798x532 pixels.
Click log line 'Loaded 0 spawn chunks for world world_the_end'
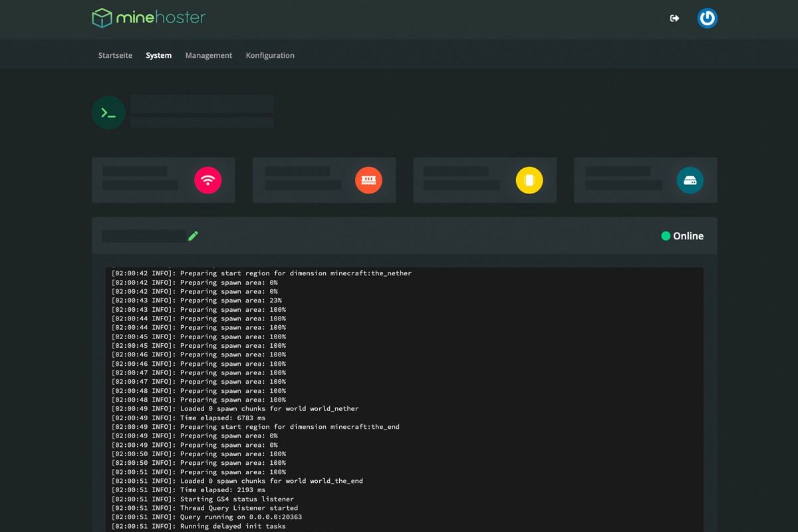tap(237, 481)
